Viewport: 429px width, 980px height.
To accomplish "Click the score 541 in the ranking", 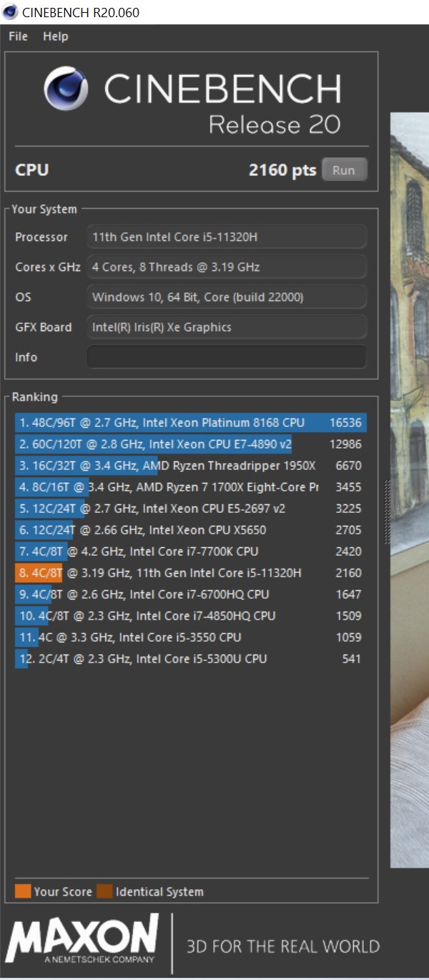I will pyautogui.click(x=351, y=659).
